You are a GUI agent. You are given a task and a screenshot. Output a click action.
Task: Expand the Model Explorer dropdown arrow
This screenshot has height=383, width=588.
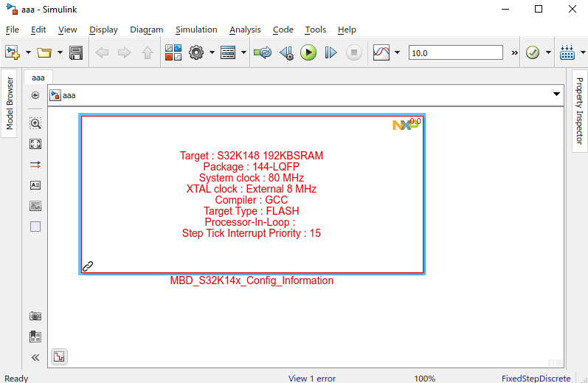coord(243,52)
